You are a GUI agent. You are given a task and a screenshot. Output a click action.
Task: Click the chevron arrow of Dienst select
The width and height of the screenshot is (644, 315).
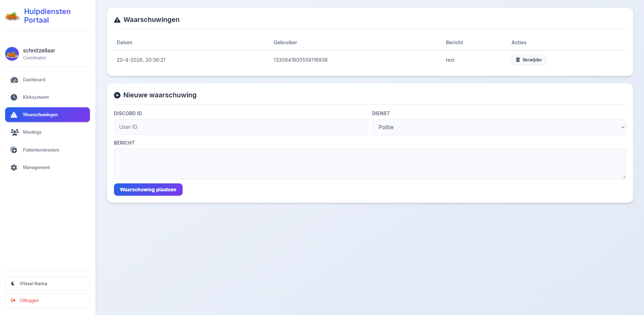tap(623, 128)
